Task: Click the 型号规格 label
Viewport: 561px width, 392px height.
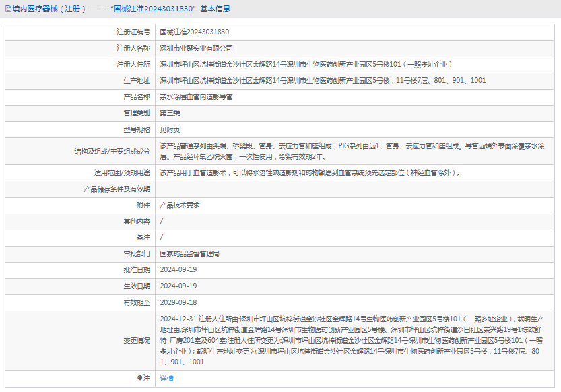Action: pos(137,130)
